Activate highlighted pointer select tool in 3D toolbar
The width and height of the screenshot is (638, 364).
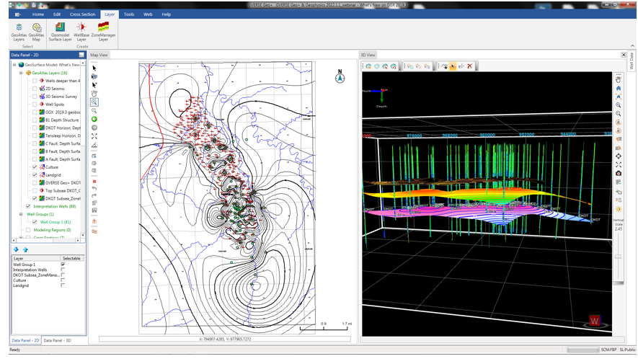pyautogui.click(x=453, y=66)
